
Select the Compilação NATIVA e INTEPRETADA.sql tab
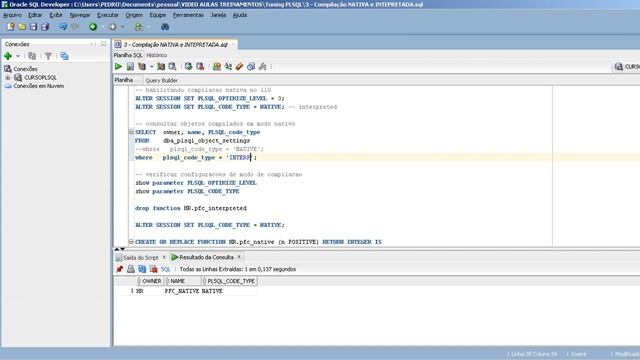(x=176, y=44)
